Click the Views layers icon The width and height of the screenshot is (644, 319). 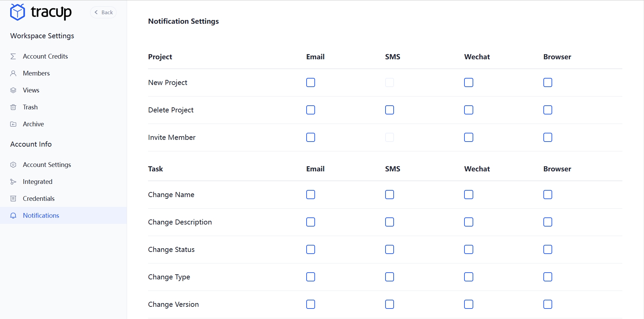click(13, 90)
